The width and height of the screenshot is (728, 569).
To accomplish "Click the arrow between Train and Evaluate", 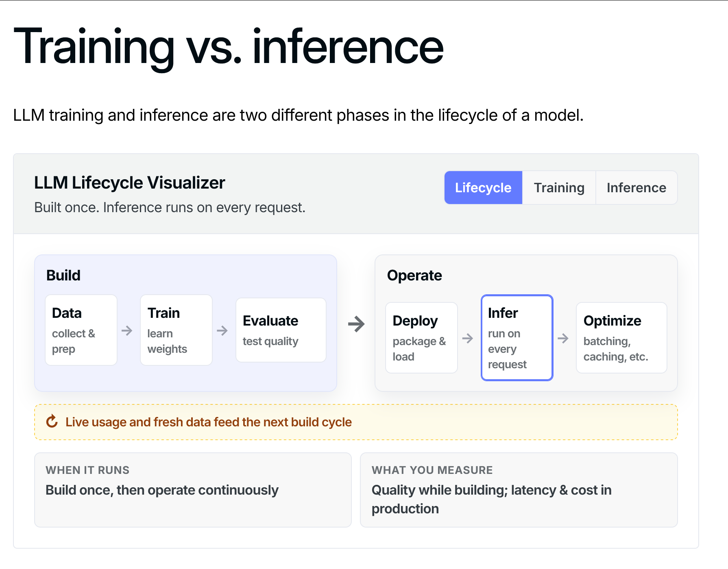I will [222, 330].
